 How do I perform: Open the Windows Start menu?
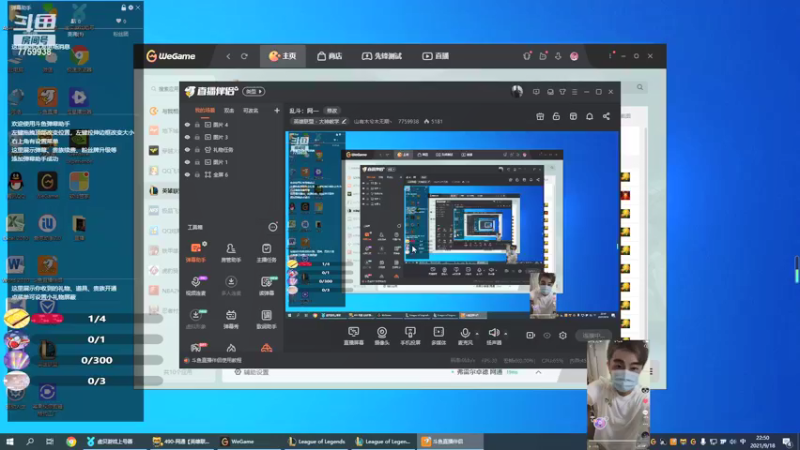pyautogui.click(x=10, y=441)
